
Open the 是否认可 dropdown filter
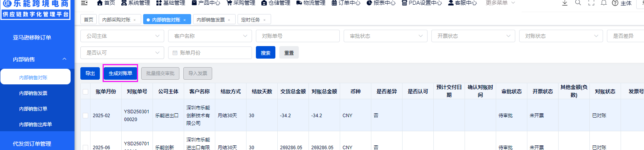point(122,53)
